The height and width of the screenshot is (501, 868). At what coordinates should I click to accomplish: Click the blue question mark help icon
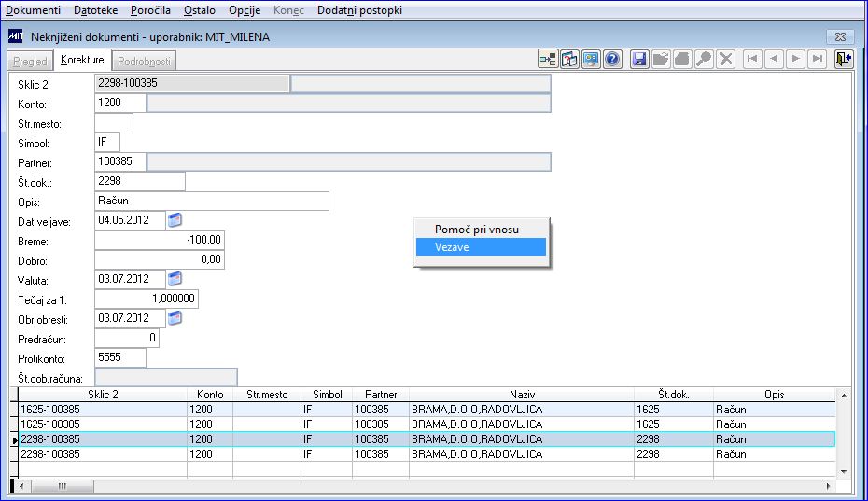click(612, 59)
